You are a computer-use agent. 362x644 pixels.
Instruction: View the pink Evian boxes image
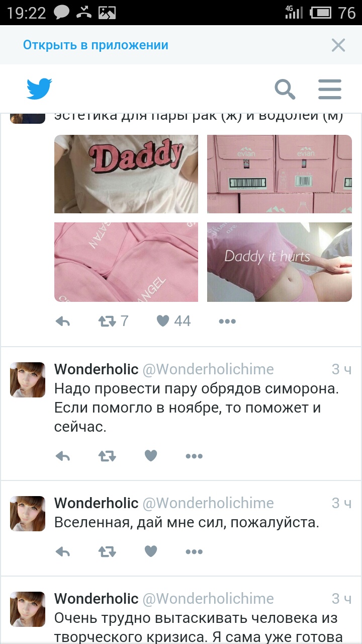[280, 174]
